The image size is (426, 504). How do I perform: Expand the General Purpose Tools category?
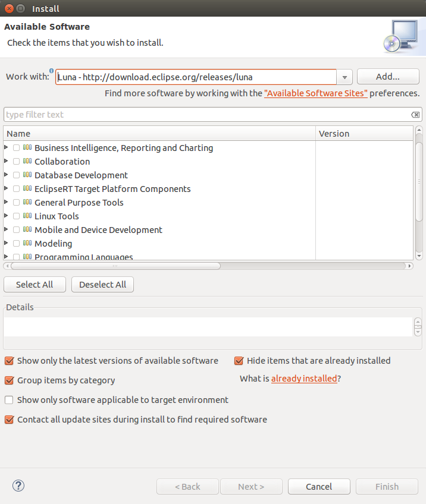tap(6, 202)
